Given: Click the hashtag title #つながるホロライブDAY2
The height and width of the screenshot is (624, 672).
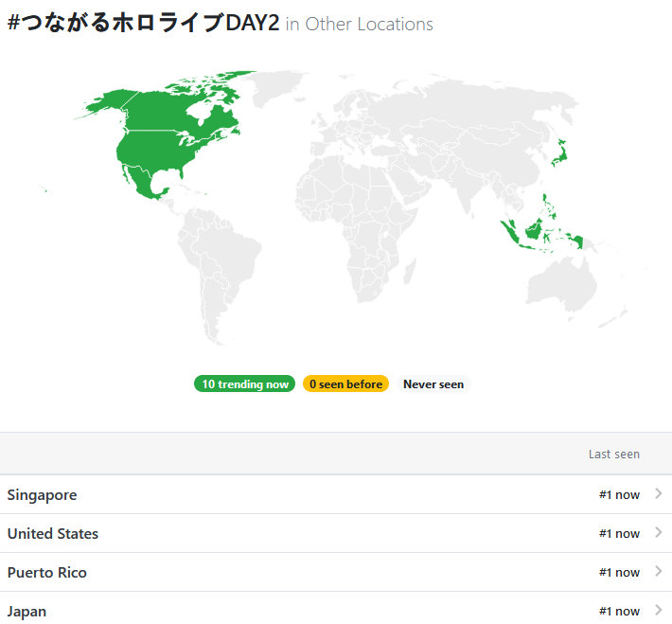Looking at the screenshot, I should pyautogui.click(x=143, y=23).
